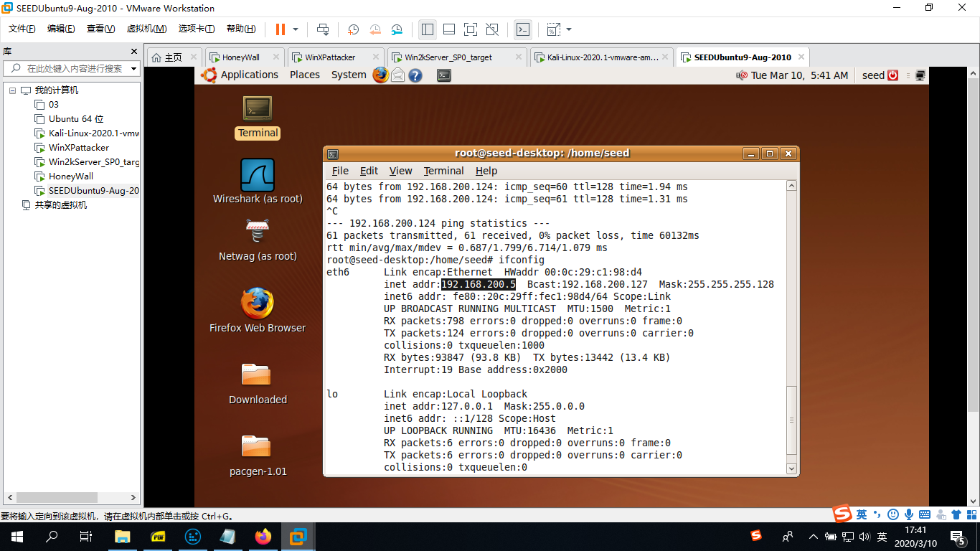980x551 pixels.
Task: Open the 选项卡(T) menu
Action: [x=196, y=29]
